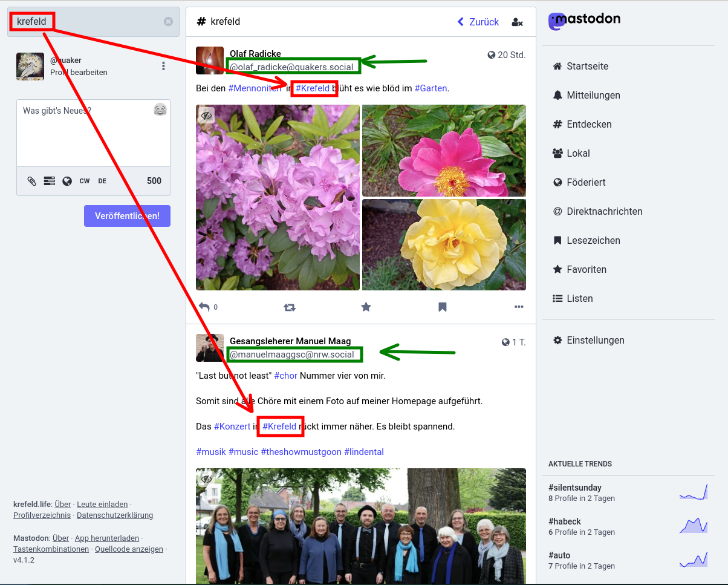The height and width of the screenshot is (585, 728).
Task: Open the emoji picker in the compose box
Action: point(160,109)
